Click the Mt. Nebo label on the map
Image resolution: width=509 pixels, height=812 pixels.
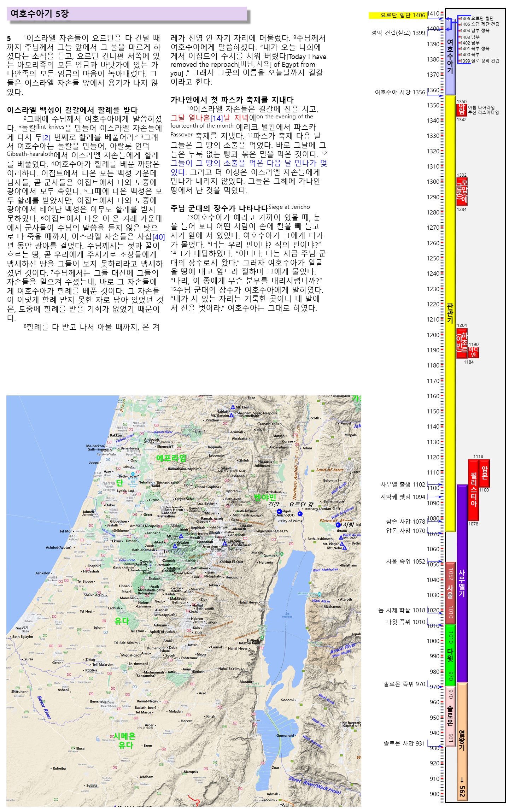pos(334,548)
